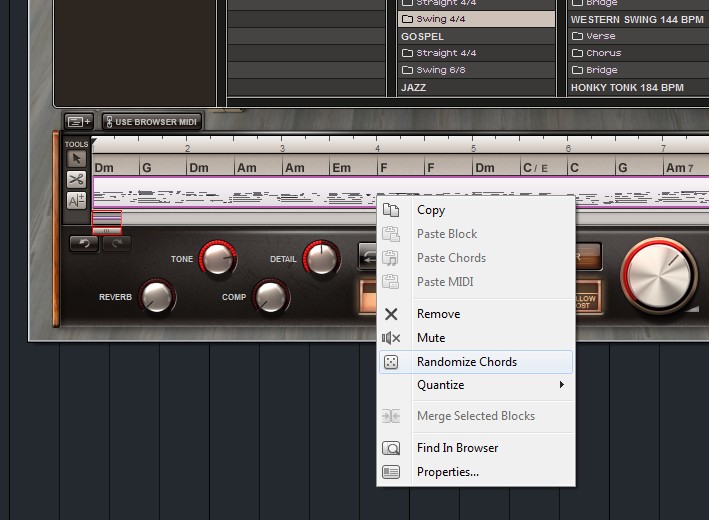Click bar 5 marker on ruler
The image size is (709, 520).
473,148
